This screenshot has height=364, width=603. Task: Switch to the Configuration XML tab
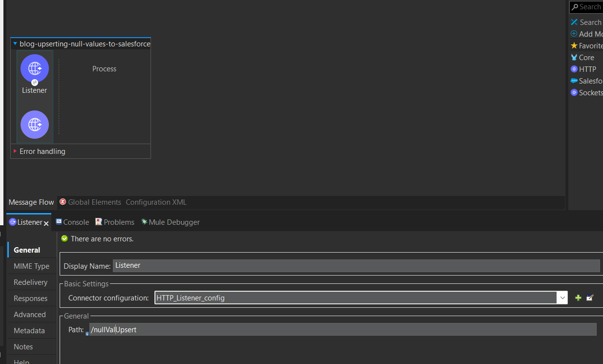click(156, 202)
